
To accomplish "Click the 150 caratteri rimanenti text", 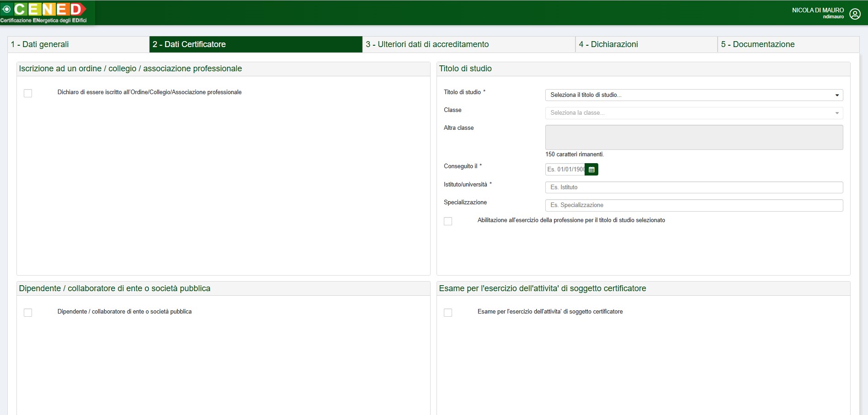I will (575, 154).
